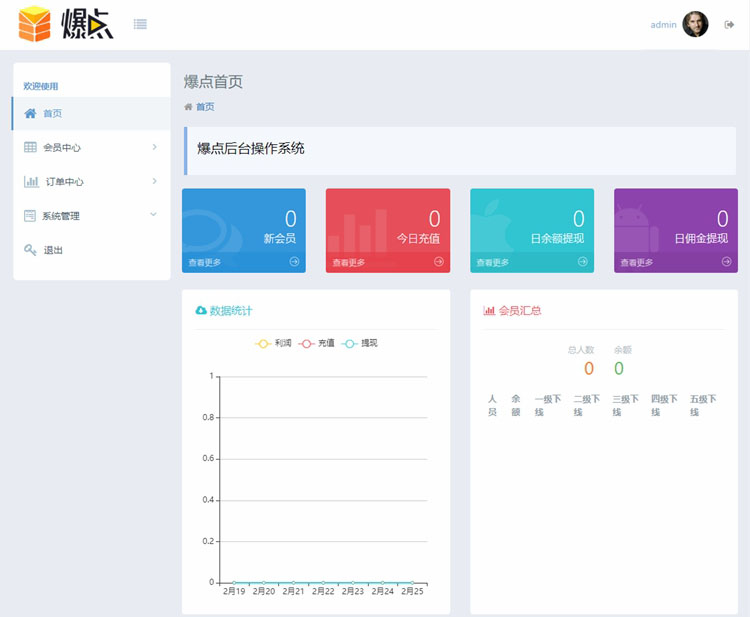
Task: Toggle 利润 series in chart legend
Action: pos(273,343)
